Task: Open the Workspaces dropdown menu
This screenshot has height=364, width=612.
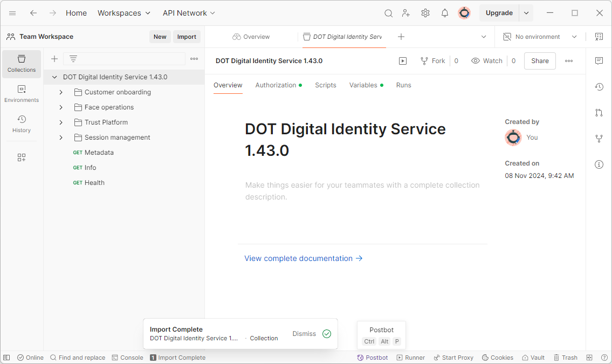Action: point(123,13)
